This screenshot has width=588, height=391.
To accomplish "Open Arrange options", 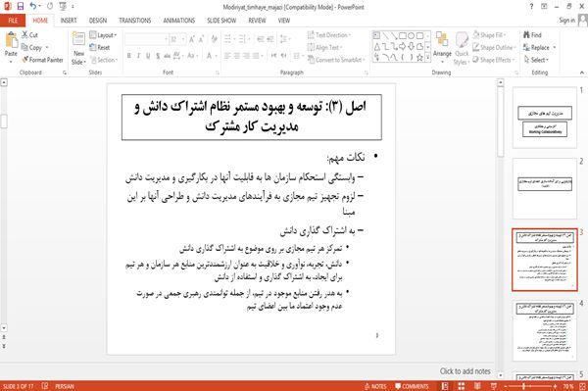I will click(442, 48).
